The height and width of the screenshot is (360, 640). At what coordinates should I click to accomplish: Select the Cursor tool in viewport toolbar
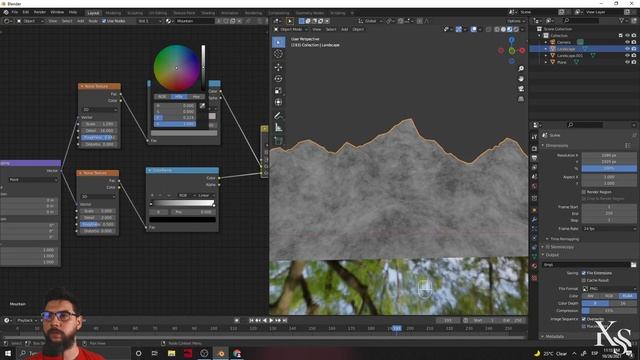(278, 54)
